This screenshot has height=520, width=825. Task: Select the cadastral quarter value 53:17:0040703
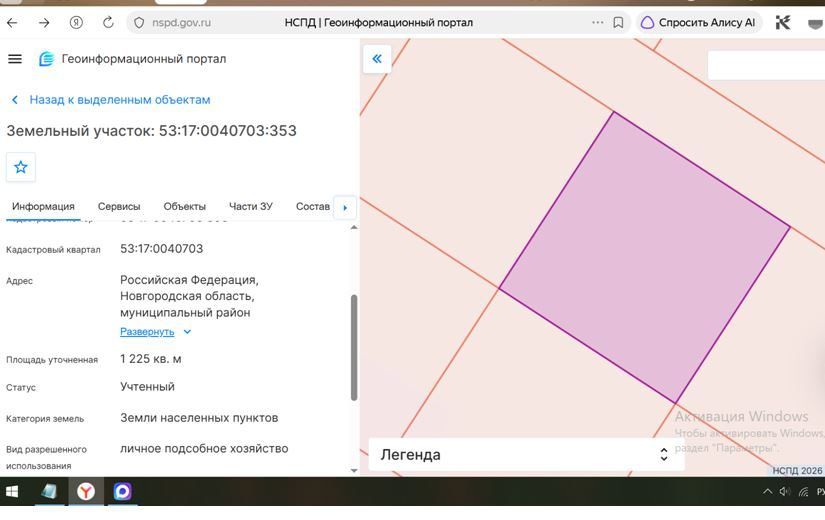click(162, 248)
